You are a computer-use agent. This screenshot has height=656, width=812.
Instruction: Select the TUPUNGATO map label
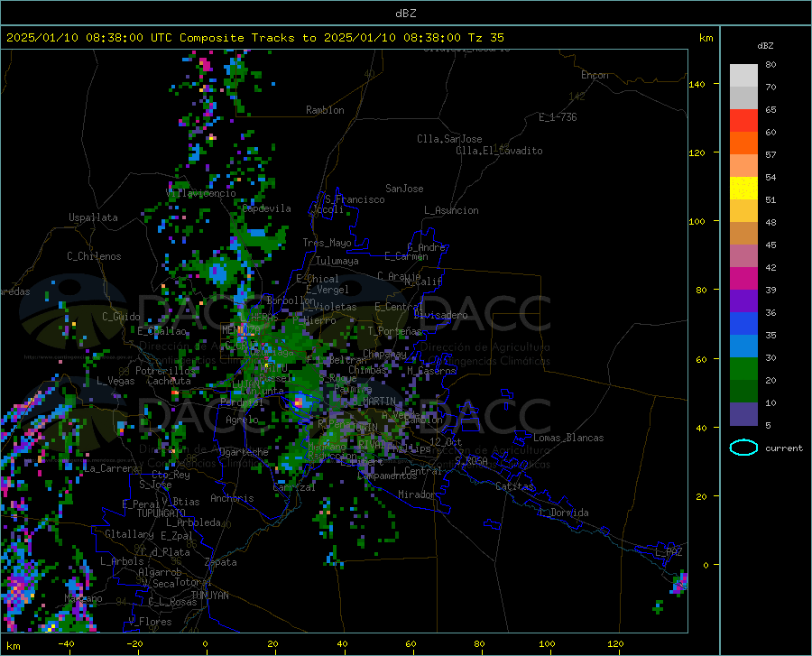(161, 513)
